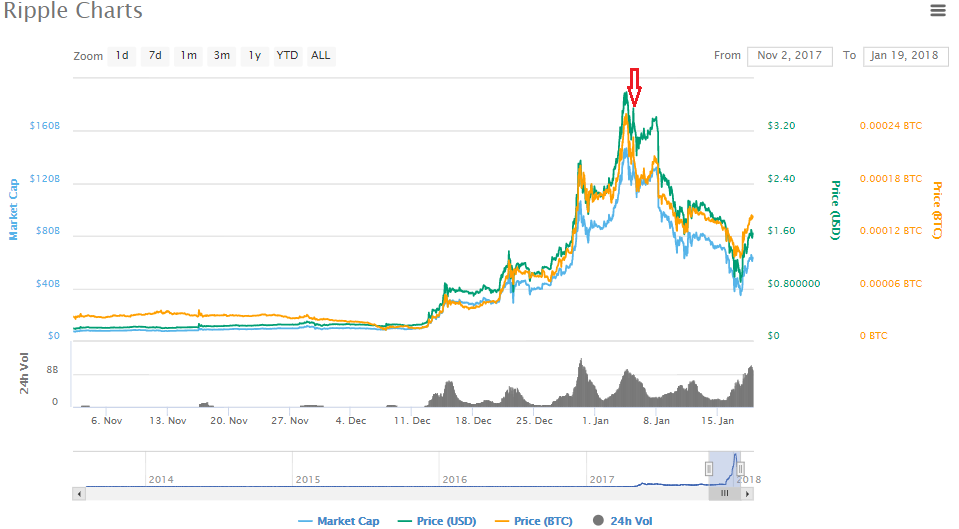This screenshot has width=959, height=529.
Task: Click the $2.40 price axis label
Action: point(781,179)
